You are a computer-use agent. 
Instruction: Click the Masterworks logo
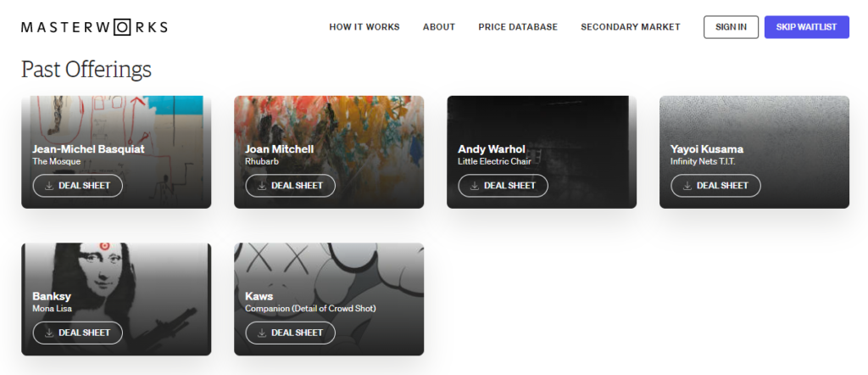point(94,27)
